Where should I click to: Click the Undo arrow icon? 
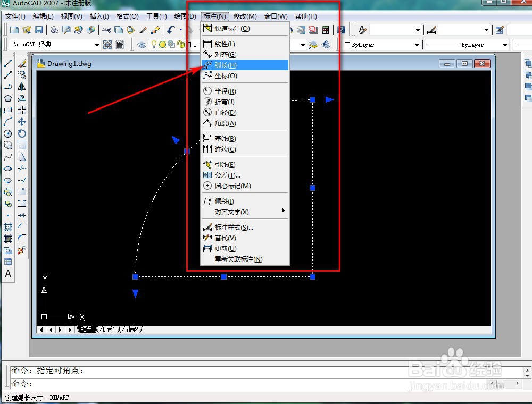click(171, 30)
